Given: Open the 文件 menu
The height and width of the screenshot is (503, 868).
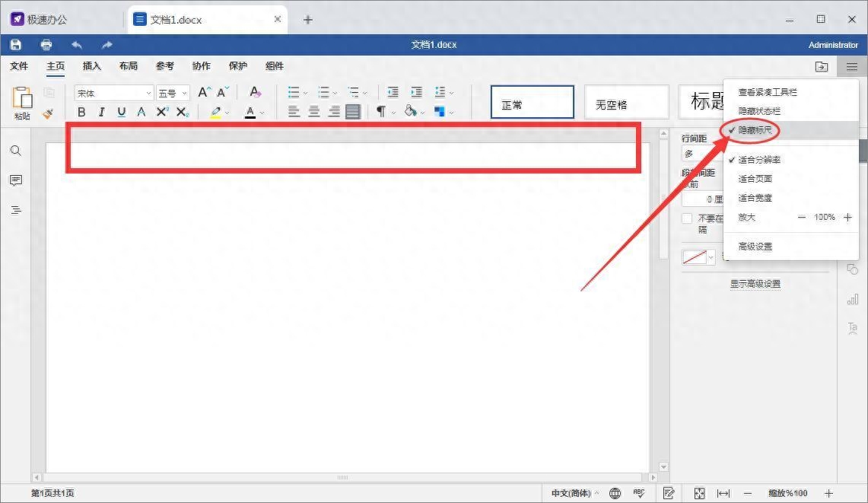Looking at the screenshot, I should 19,66.
